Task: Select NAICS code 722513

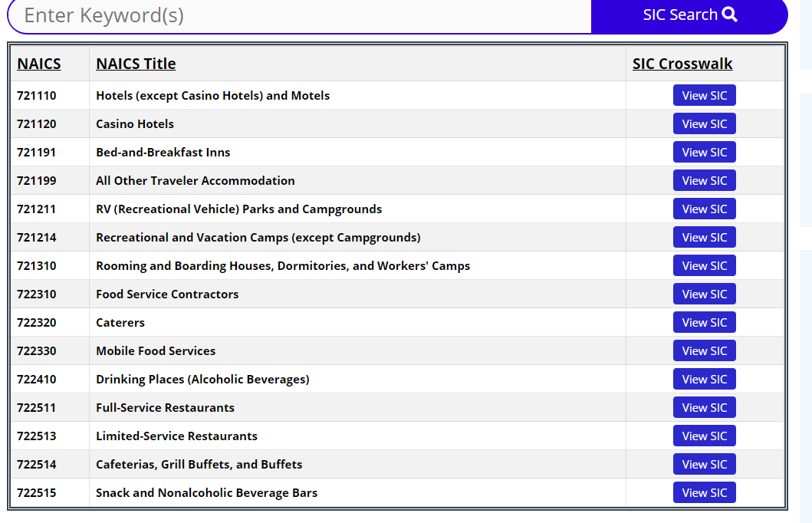Action: 36,436
